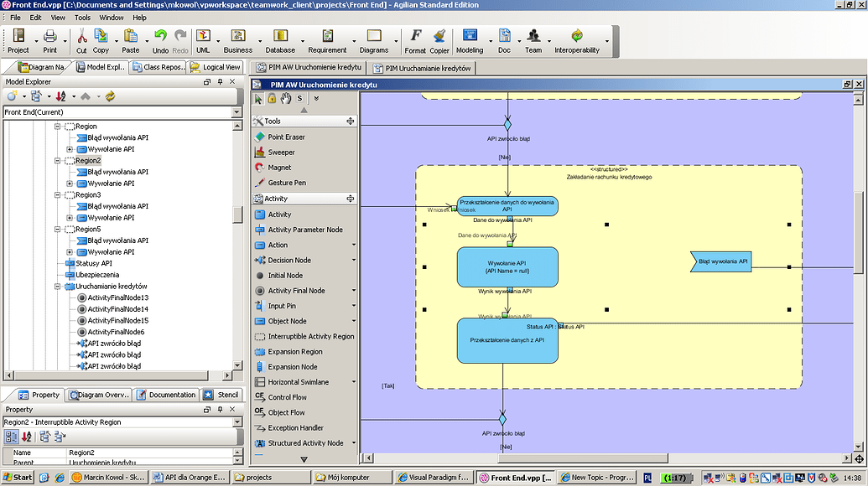Open the Window menu

112,18
